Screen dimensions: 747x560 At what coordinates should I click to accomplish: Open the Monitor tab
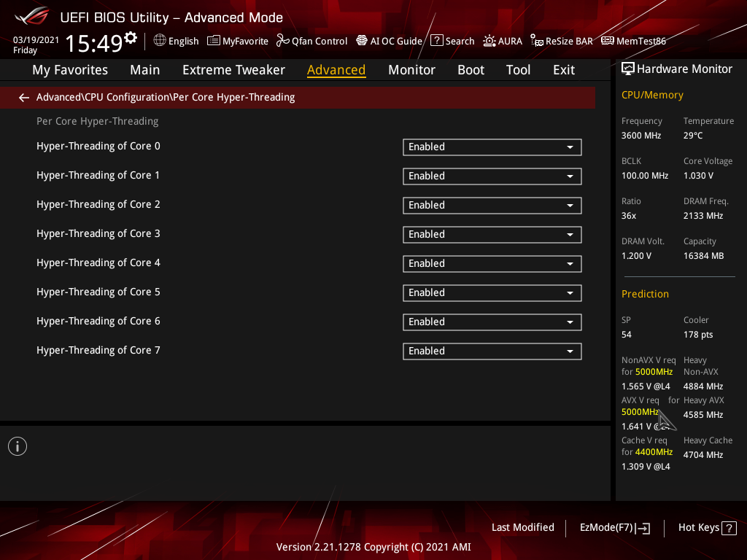(411, 70)
